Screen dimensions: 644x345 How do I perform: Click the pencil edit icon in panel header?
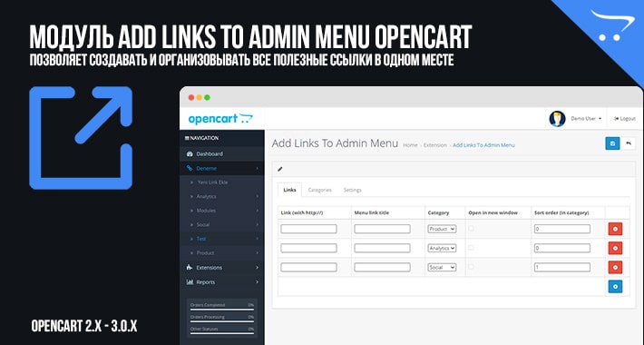pyautogui.click(x=280, y=169)
